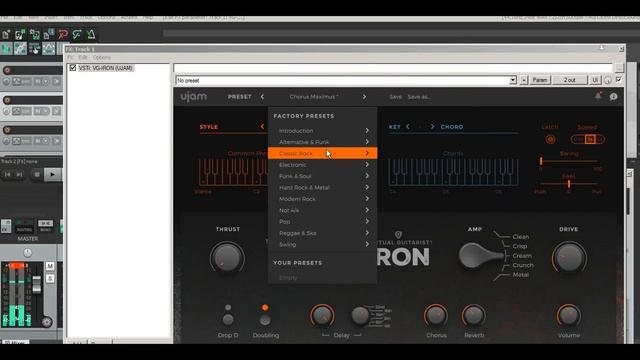Image resolution: width=640 pixels, height=360 pixels.
Task: Click the ujam logo
Action: [x=193, y=97]
